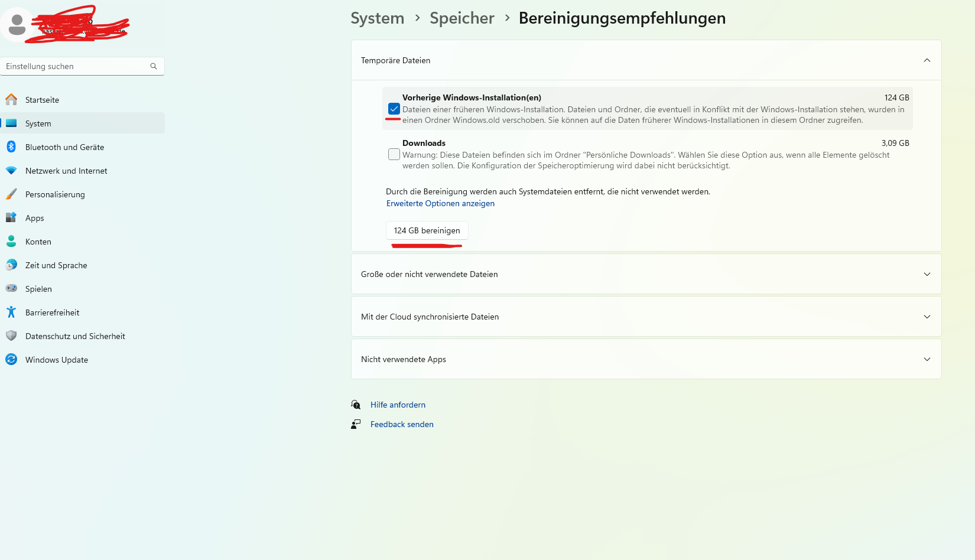The image size is (975, 560).
Task: Check the Downloads checkbox
Action: coord(394,154)
